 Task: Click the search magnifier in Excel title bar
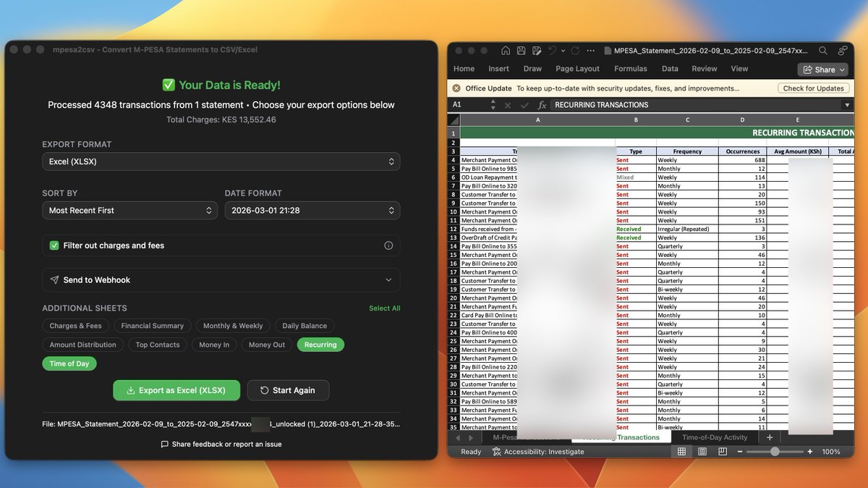coord(823,51)
